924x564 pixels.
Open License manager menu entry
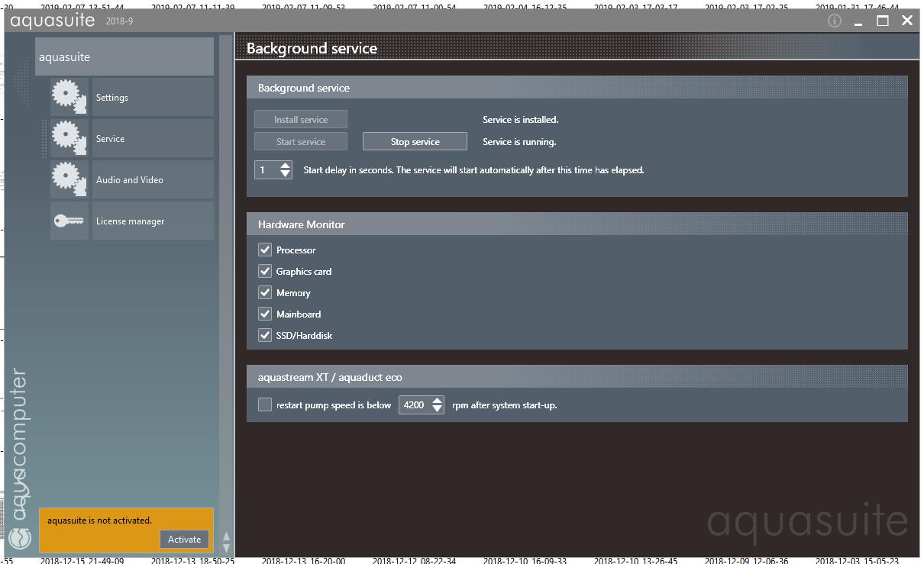[x=153, y=221]
